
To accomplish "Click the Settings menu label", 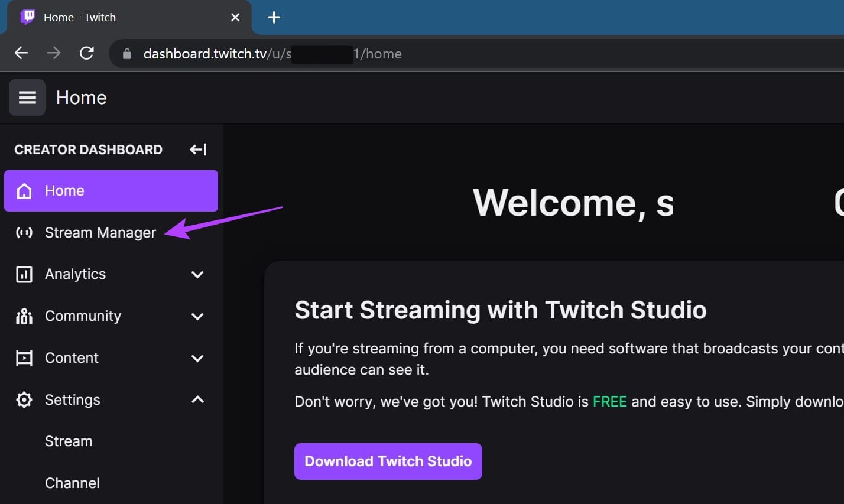I will tap(73, 400).
